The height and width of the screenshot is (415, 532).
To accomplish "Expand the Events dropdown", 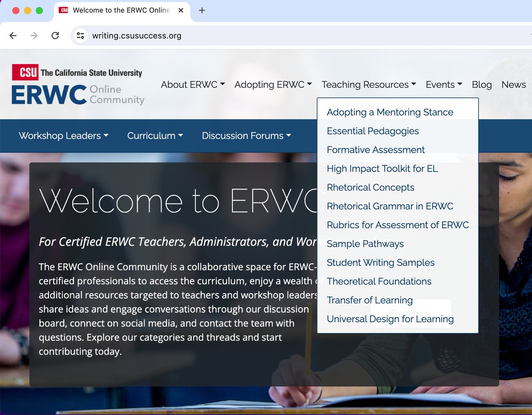I will coord(444,85).
